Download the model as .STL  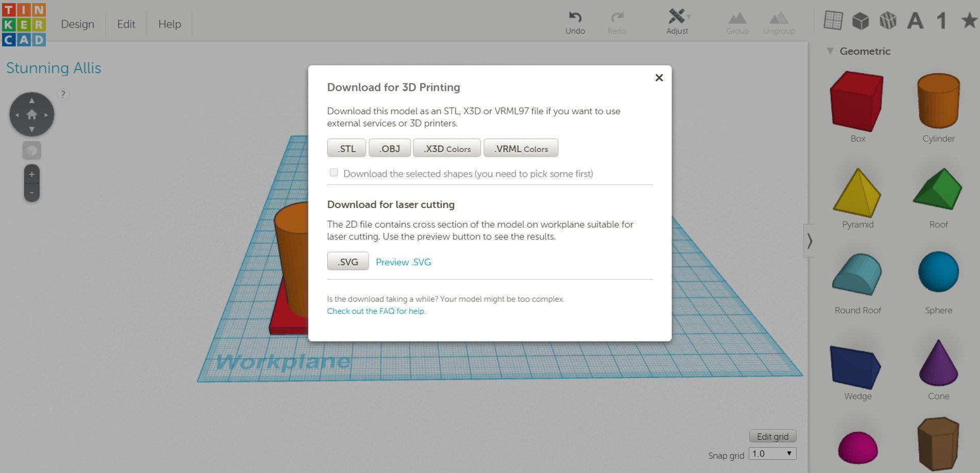tap(346, 148)
